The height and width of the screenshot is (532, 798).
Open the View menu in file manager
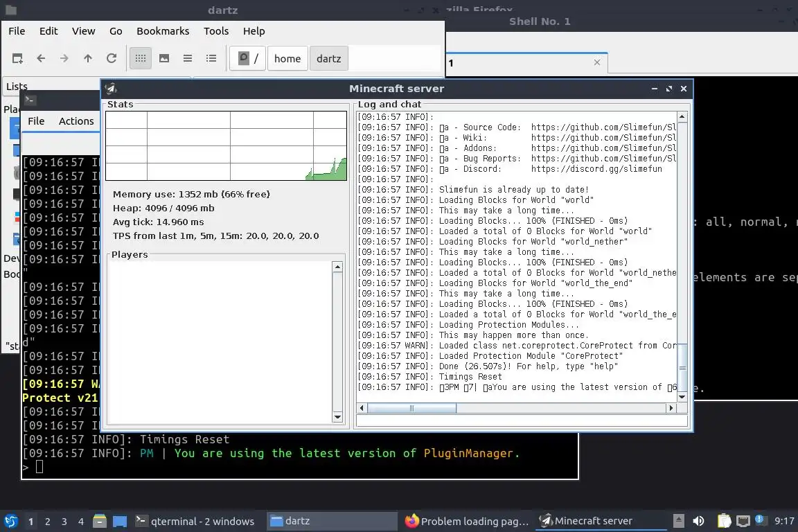click(83, 31)
